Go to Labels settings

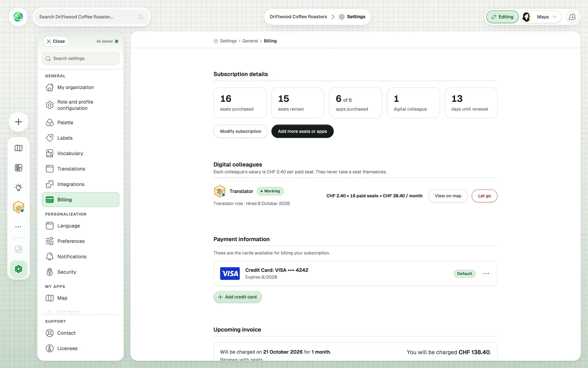80,138
